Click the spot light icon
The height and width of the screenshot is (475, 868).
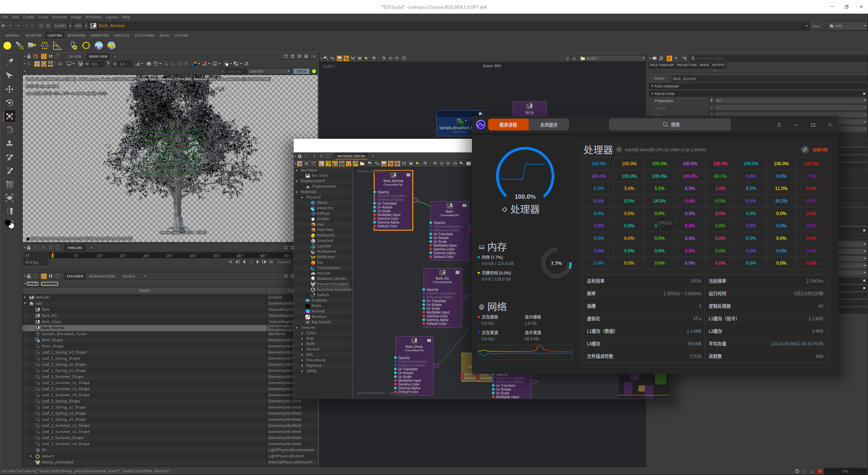pos(20,45)
